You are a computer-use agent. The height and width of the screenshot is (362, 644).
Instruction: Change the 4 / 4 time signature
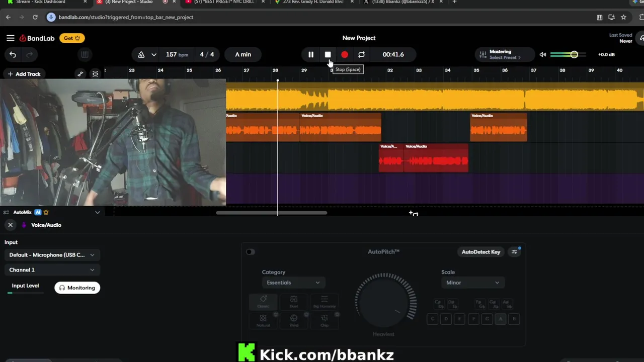(x=207, y=54)
